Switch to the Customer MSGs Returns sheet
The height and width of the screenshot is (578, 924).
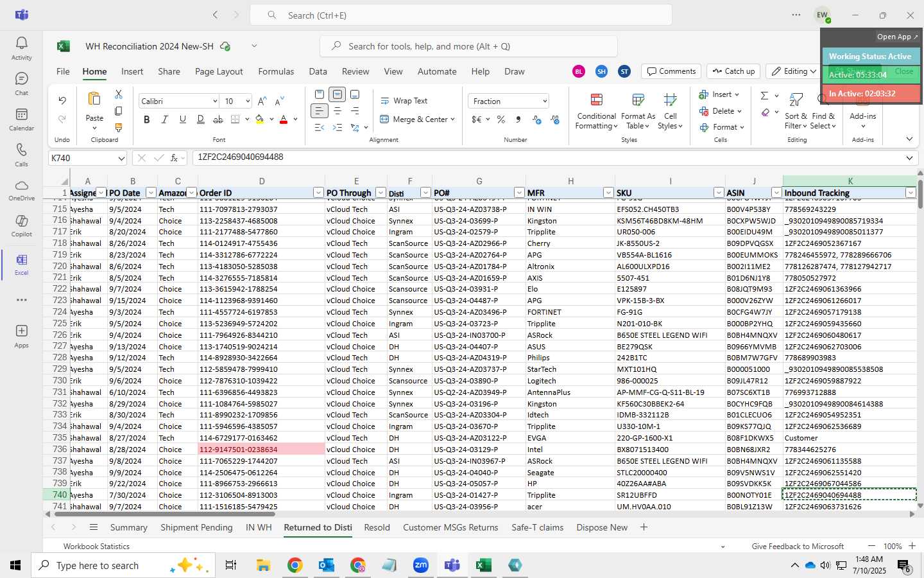450,527
